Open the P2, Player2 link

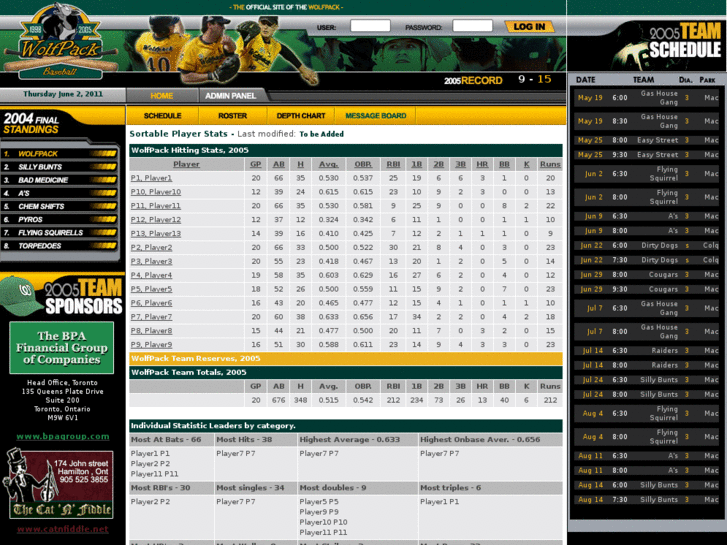tap(151, 248)
